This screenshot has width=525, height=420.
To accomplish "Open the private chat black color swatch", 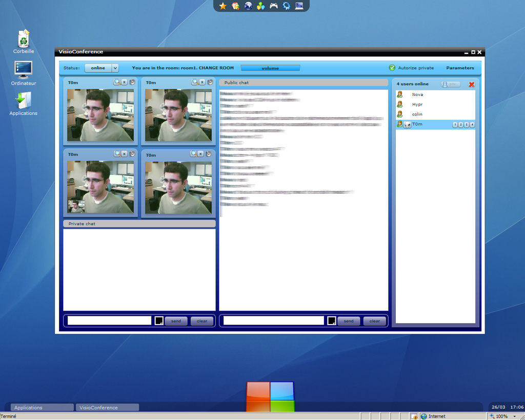I will point(159,321).
